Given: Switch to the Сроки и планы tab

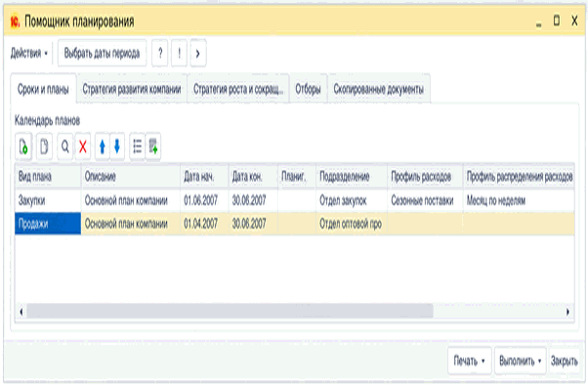Looking at the screenshot, I should [x=43, y=89].
